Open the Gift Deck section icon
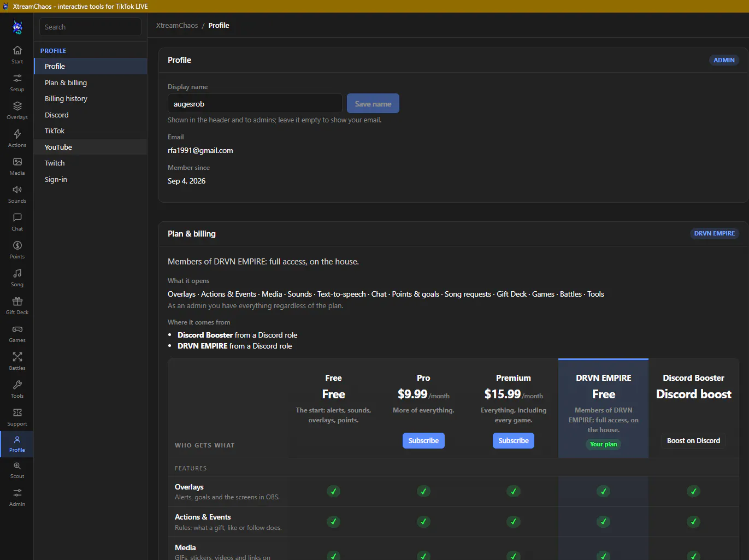This screenshot has height=560, width=749. pos(17,305)
